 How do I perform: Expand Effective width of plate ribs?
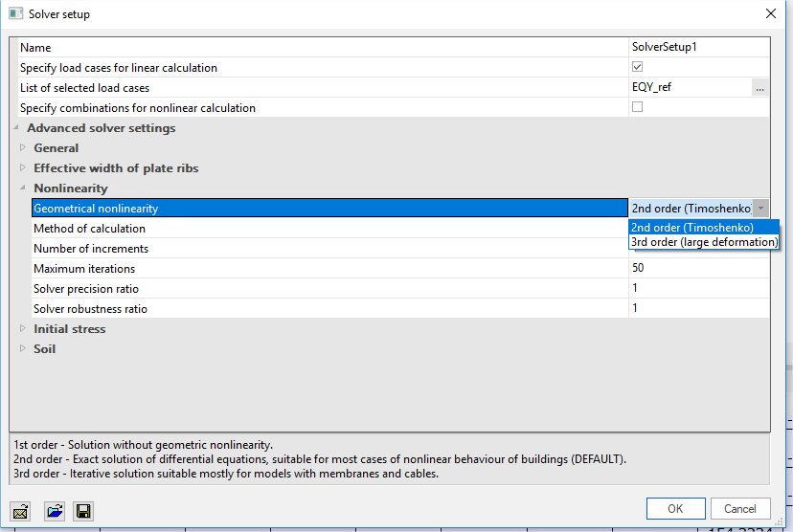(24, 168)
